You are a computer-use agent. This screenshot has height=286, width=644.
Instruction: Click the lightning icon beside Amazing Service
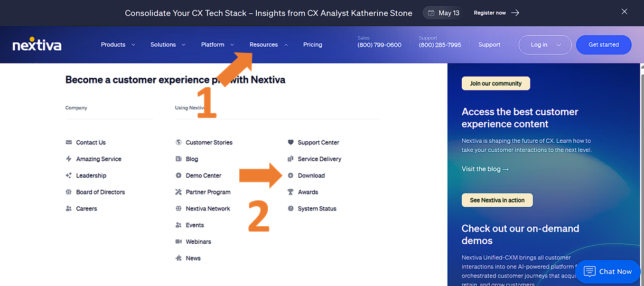(x=69, y=159)
